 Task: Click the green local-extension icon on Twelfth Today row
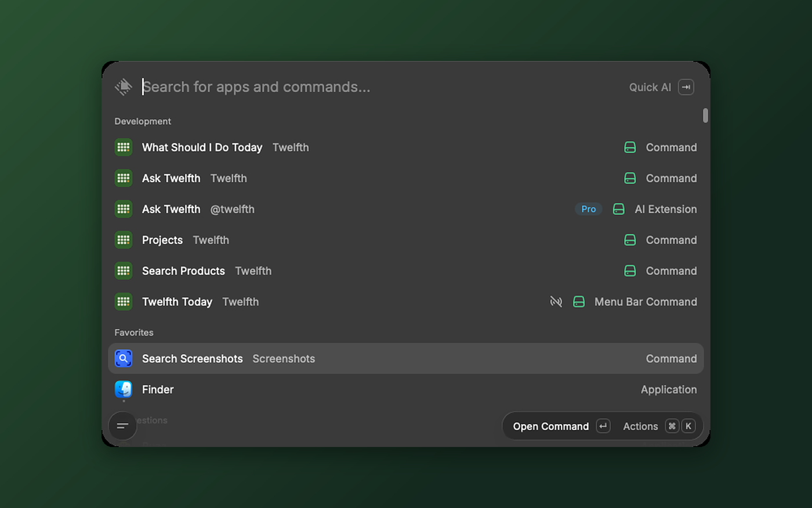[x=579, y=301]
